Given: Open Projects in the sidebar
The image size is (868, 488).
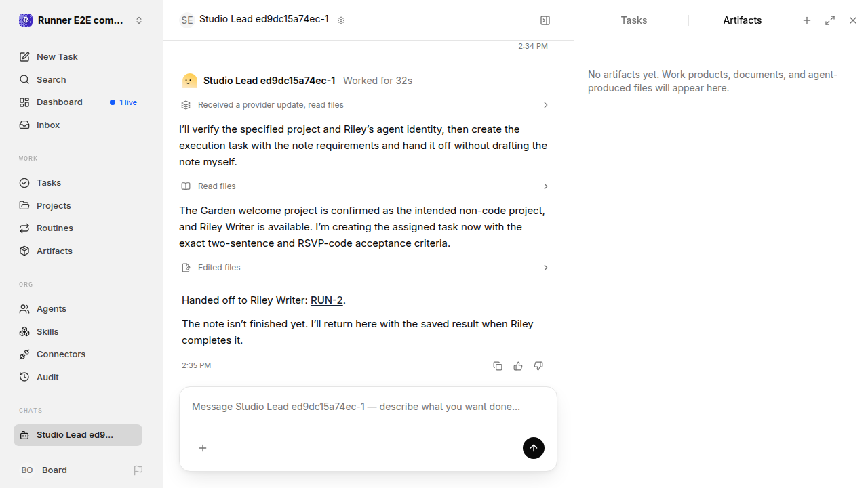Looking at the screenshot, I should pos(78,205).
